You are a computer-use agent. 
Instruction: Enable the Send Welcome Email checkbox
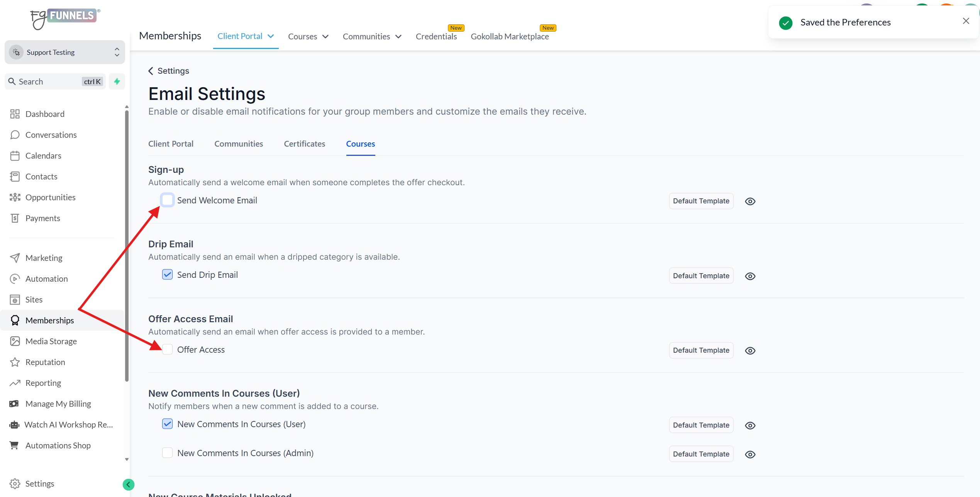tap(167, 200)
